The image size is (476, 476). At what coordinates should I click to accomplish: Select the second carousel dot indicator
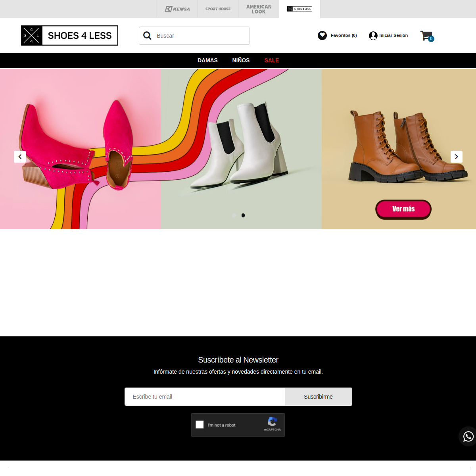tap(243, 215)
